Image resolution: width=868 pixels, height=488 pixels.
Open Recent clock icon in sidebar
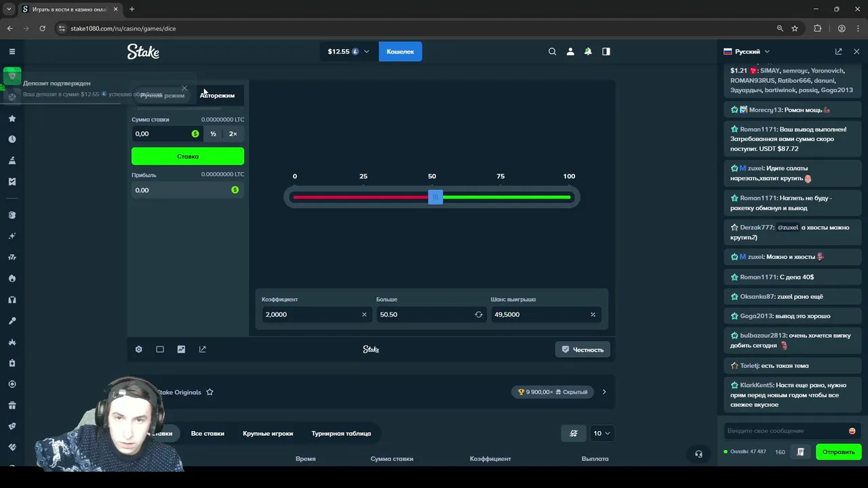(x=12, y=139)
